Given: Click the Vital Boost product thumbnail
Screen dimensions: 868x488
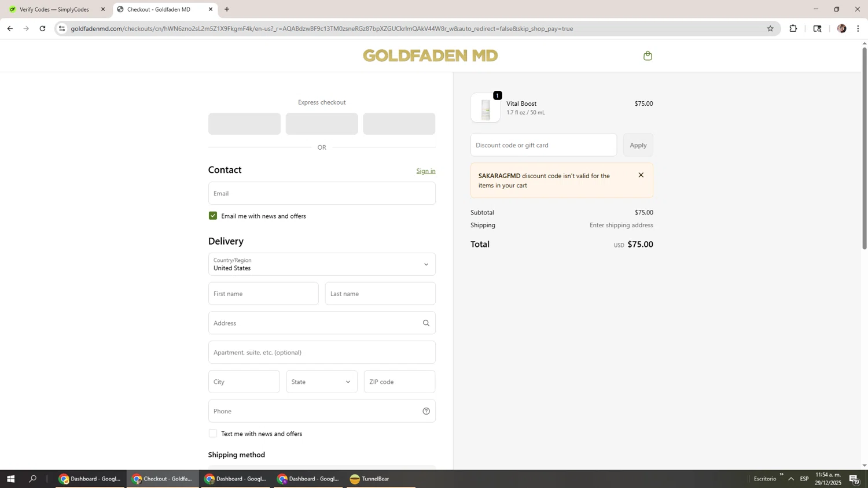Looking at the screenshot, I should point(486,108).
